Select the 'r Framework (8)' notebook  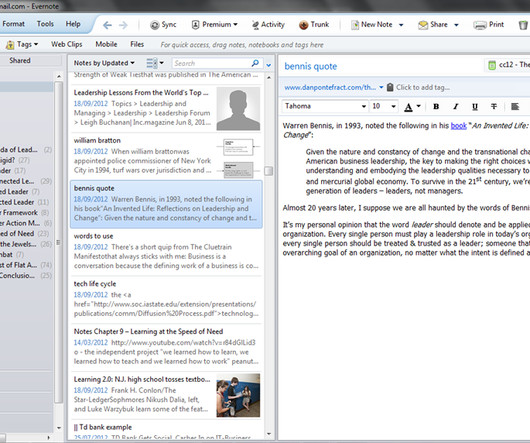click(25, 213)
